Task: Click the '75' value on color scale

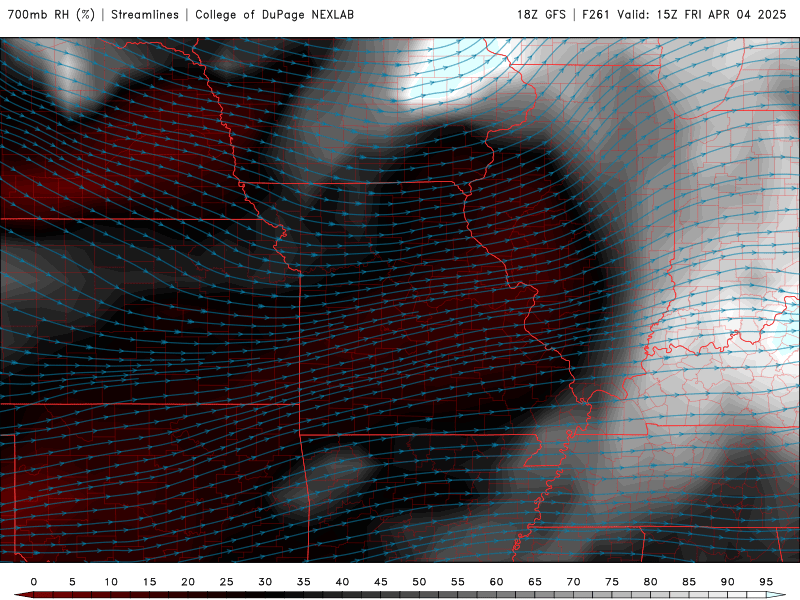Action: coord(612,582)
